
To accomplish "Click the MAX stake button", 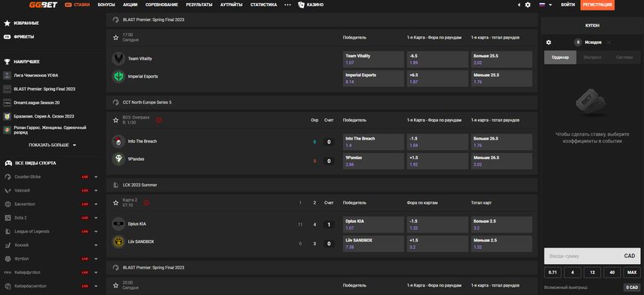I will tap(631, 272).
